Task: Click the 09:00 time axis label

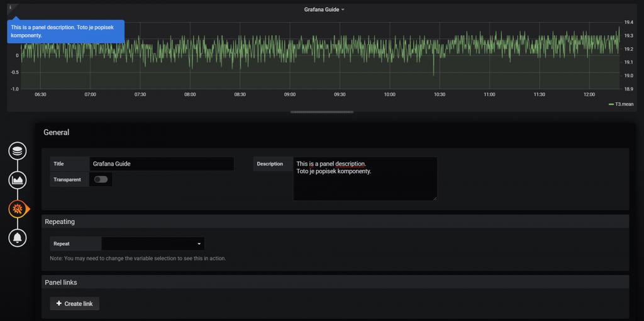Action: point(289,94)
